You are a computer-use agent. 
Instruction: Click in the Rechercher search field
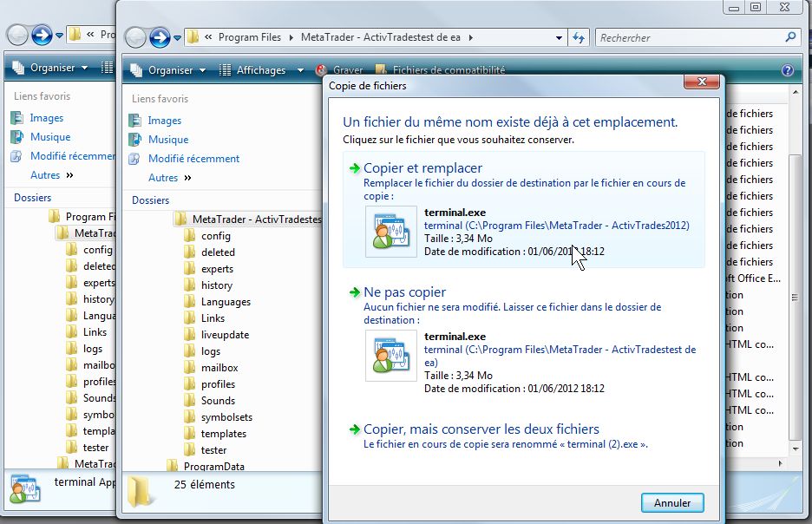pyautogui.click(x=685, y=38)
